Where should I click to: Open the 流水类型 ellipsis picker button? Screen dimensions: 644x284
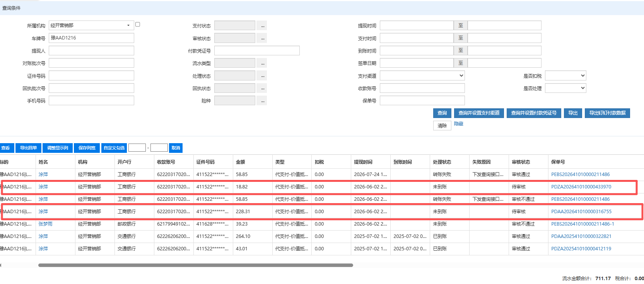(263, 63)
